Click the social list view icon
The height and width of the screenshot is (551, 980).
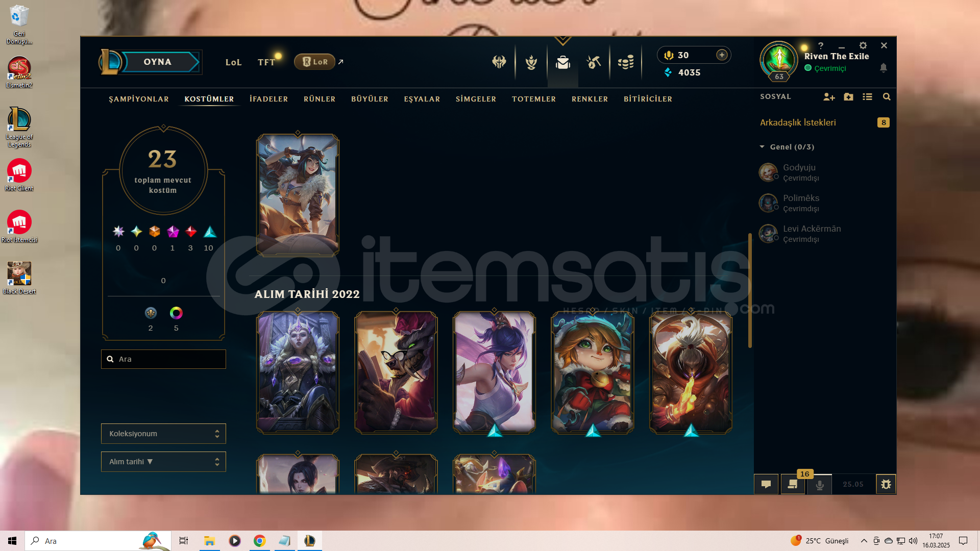coord(867,97)
